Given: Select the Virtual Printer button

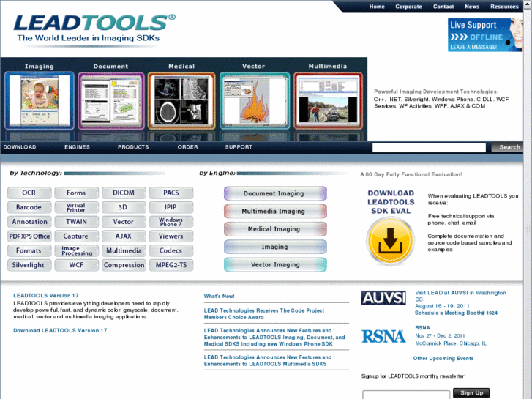Looking at the screenshot, I should point(77,207).
